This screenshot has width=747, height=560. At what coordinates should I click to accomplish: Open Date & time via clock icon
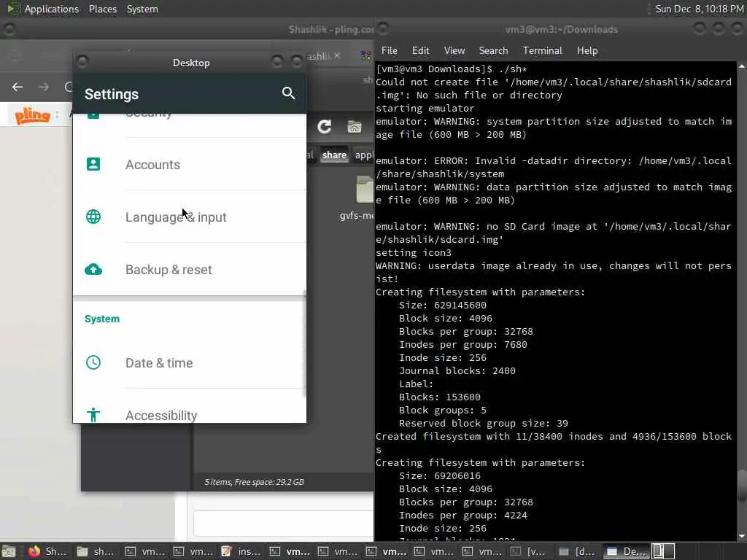(93, 362)
